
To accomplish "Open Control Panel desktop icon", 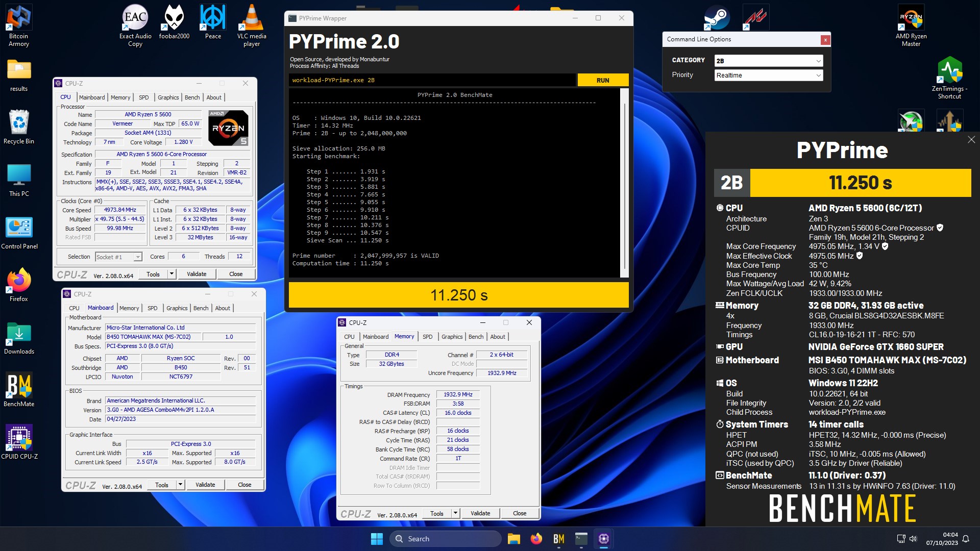I will click(x=19, y=233).
